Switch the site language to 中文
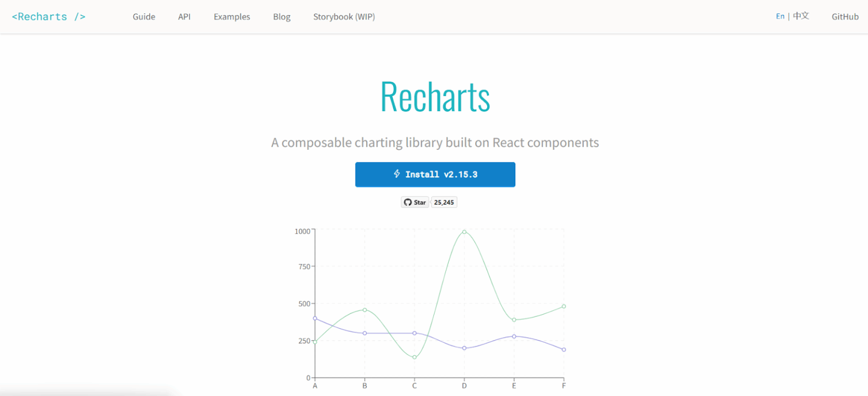 [800, 16]
